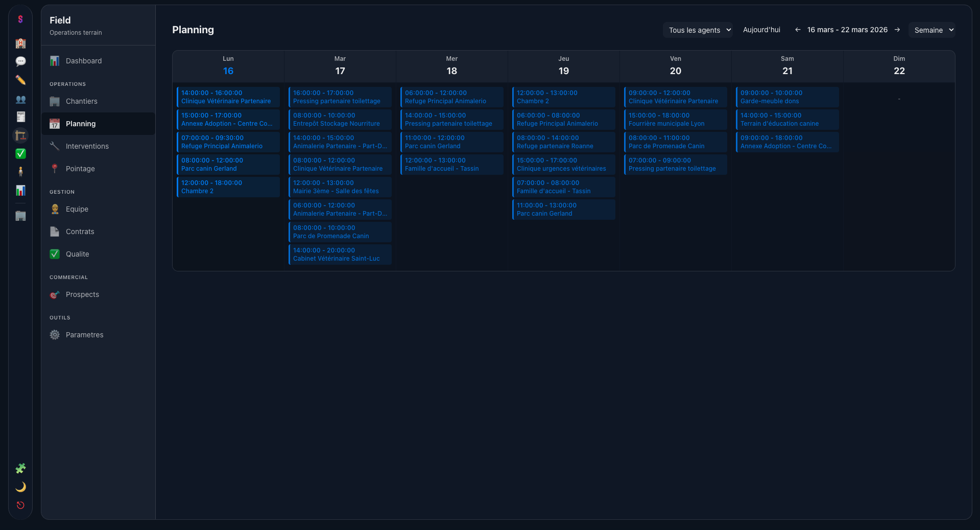Open Tuesday 08:00 - 10:00 Parc de Promenade Canin event

coord(340,232)
